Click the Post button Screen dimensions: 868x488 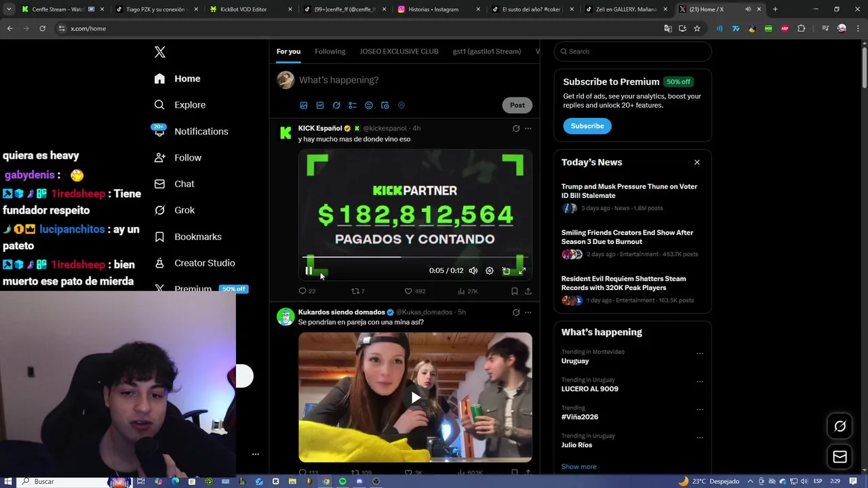(x=517, y=105)
